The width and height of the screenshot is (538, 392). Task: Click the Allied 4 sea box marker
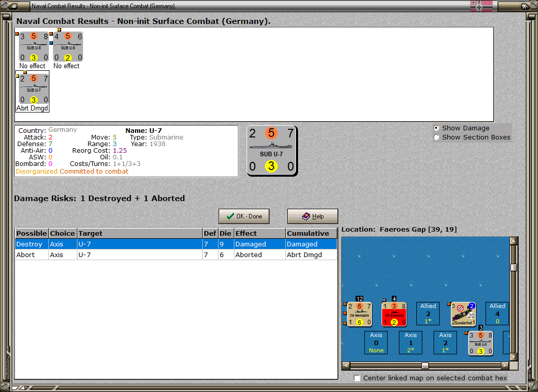point(497,314)
